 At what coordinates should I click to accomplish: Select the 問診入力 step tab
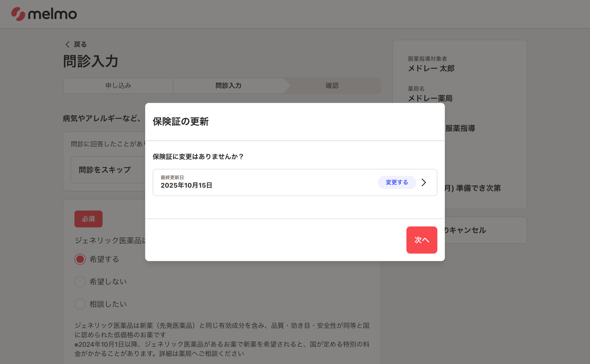[x=228, y=86]
